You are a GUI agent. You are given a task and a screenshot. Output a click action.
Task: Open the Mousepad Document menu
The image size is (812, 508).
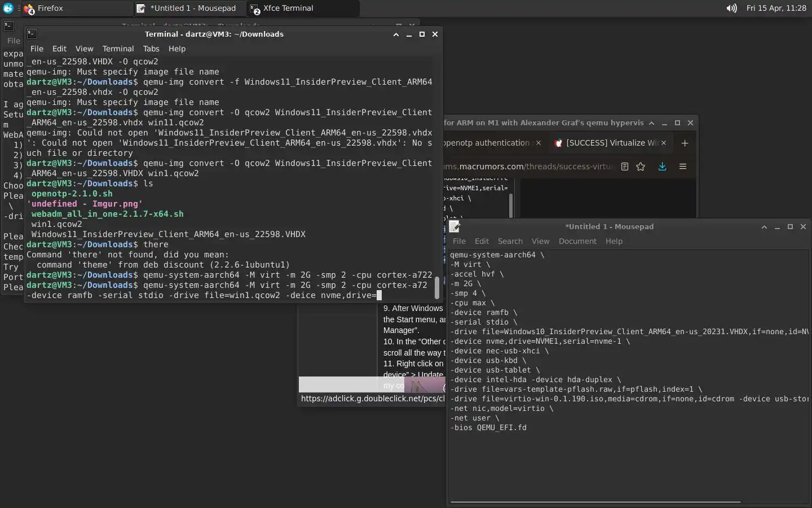pos(577,241)
